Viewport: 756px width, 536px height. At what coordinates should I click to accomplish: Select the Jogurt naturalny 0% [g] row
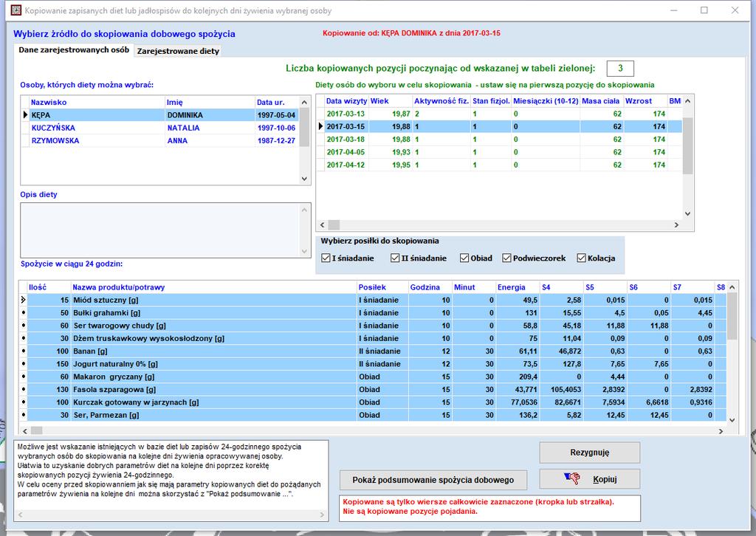click(373, 364)
